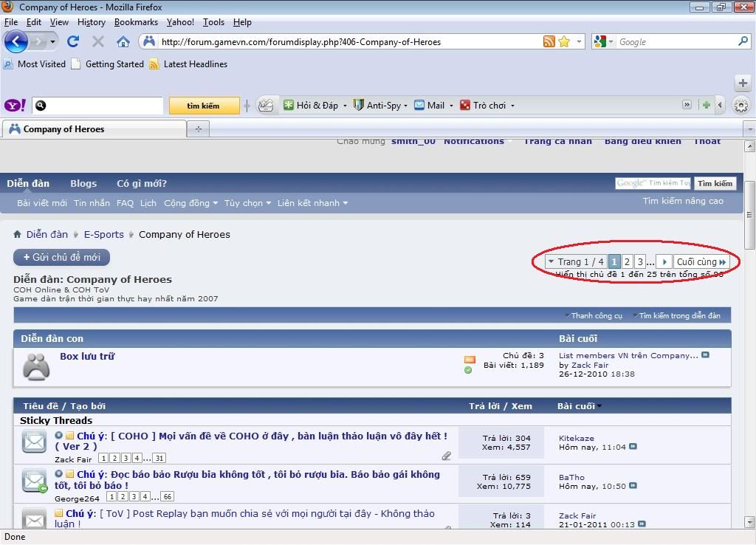This screenshot has height=545, width=756.
Task: Click envelope icon of COHO sticky thread
Action: [34, 442]
